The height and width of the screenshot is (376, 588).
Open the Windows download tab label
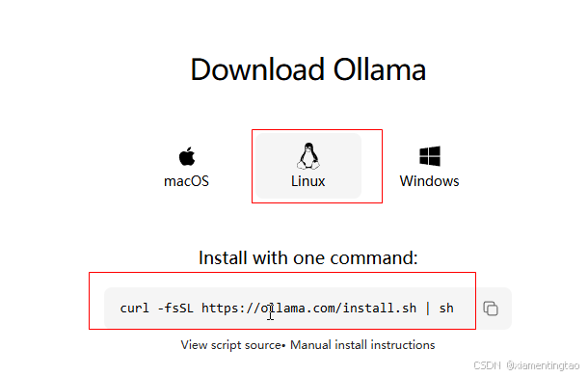click(x=429, y=181)
